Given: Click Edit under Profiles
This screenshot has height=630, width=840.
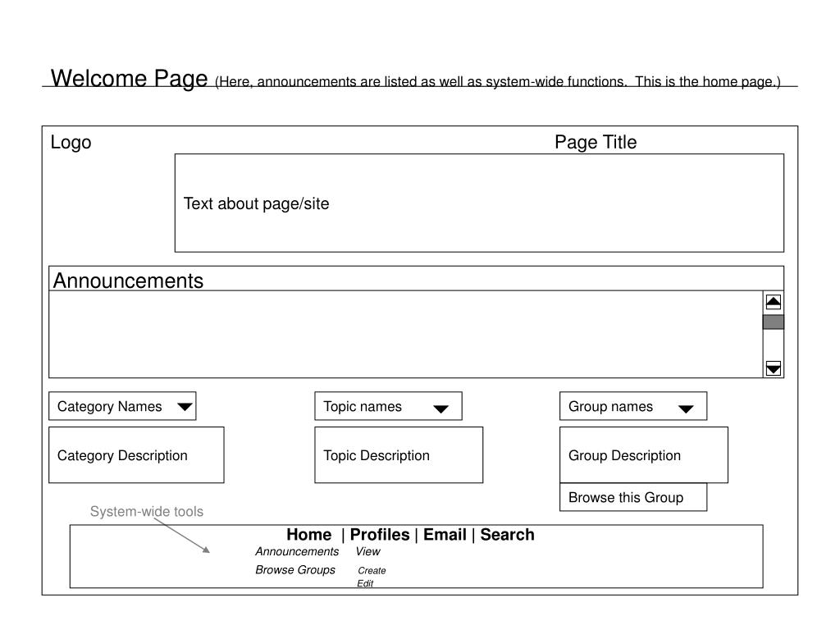Looking at the screenshot, I should (365, 583).
